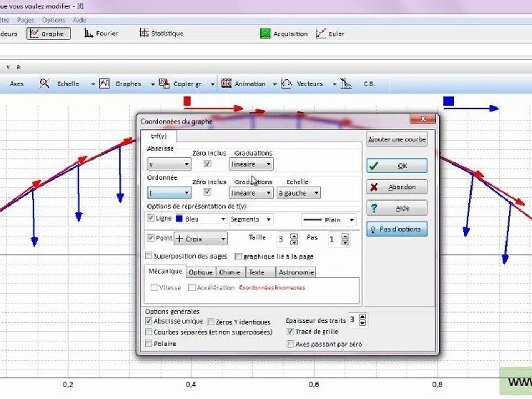Click the Axes toolbar item
The width and height of the screenshot is (532, 399).
point(17,84)
